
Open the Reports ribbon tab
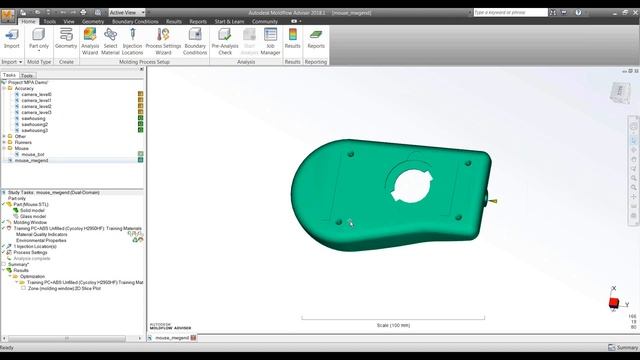(x=198, y=21)
